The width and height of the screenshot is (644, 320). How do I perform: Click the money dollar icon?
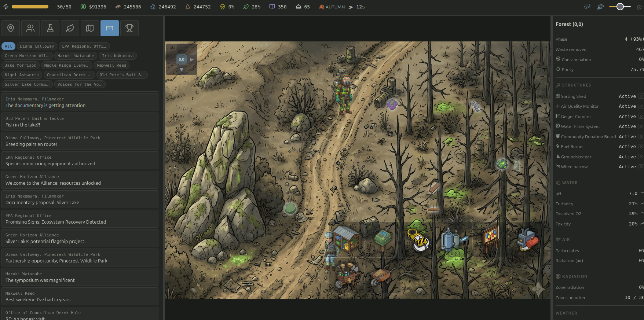click(83, 7)
